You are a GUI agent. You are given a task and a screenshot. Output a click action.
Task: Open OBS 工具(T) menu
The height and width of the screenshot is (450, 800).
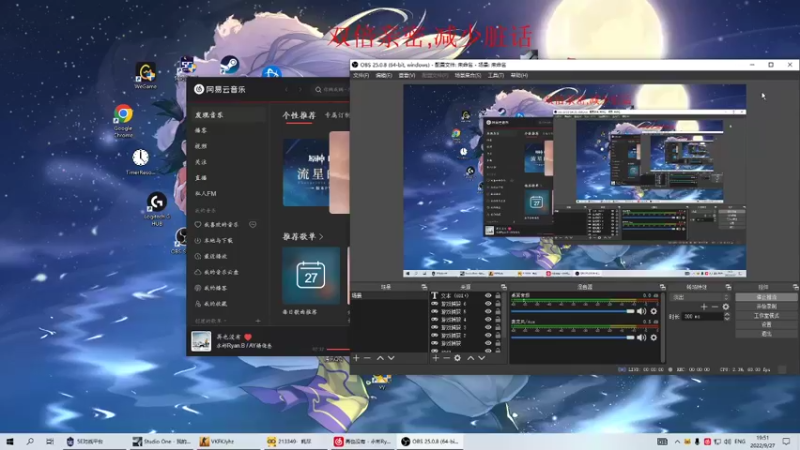495,76
